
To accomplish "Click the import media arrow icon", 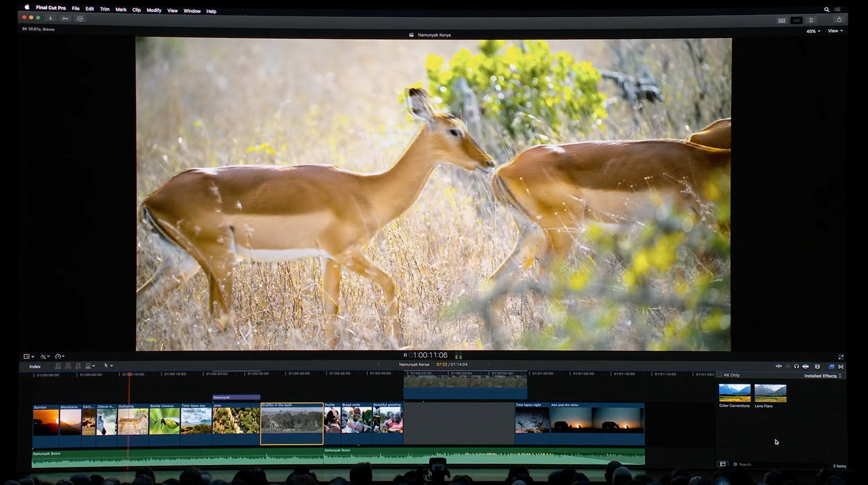I will (51, 18).
